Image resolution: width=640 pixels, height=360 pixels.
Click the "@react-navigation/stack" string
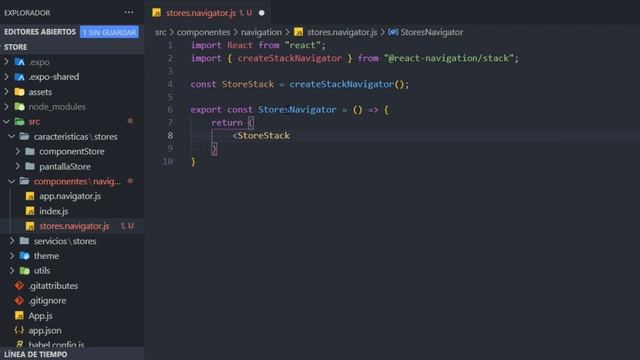pyautogui.click(x=449, y=58)
